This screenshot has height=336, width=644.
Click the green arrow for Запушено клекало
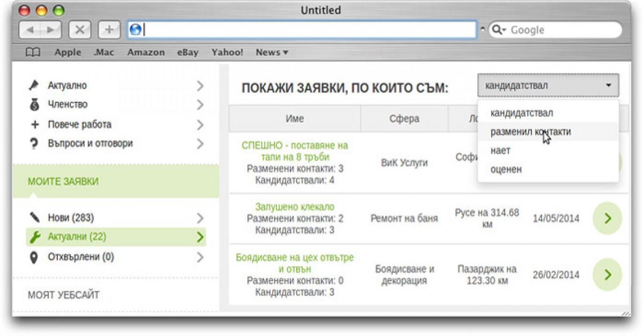pos(606,218)
